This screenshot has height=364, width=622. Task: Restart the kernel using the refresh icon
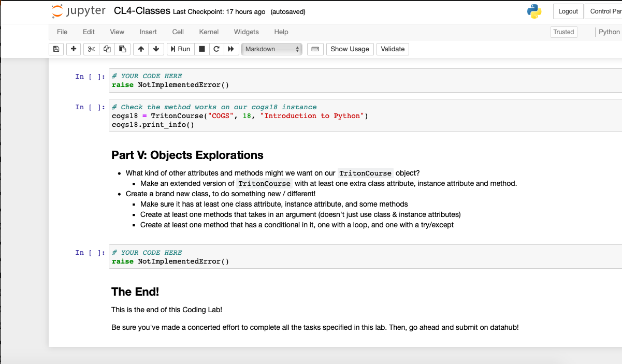[216, 49]
